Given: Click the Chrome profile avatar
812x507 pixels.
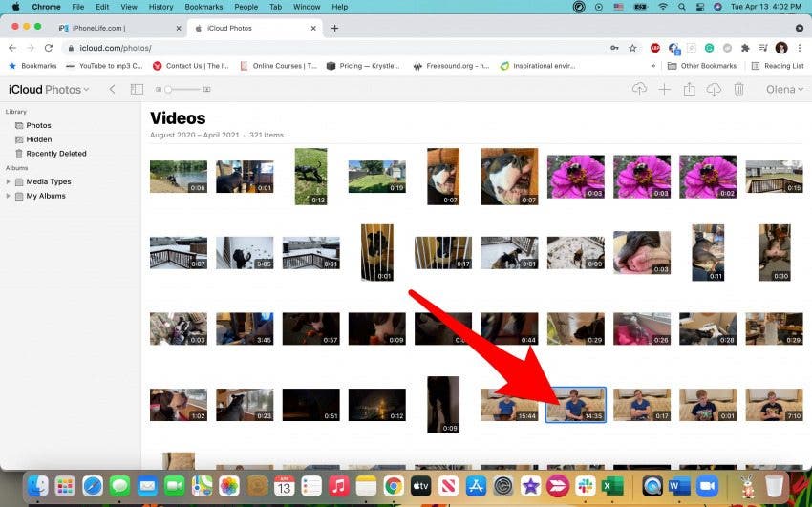Looking at the screenshot, I should click(780, 48).
